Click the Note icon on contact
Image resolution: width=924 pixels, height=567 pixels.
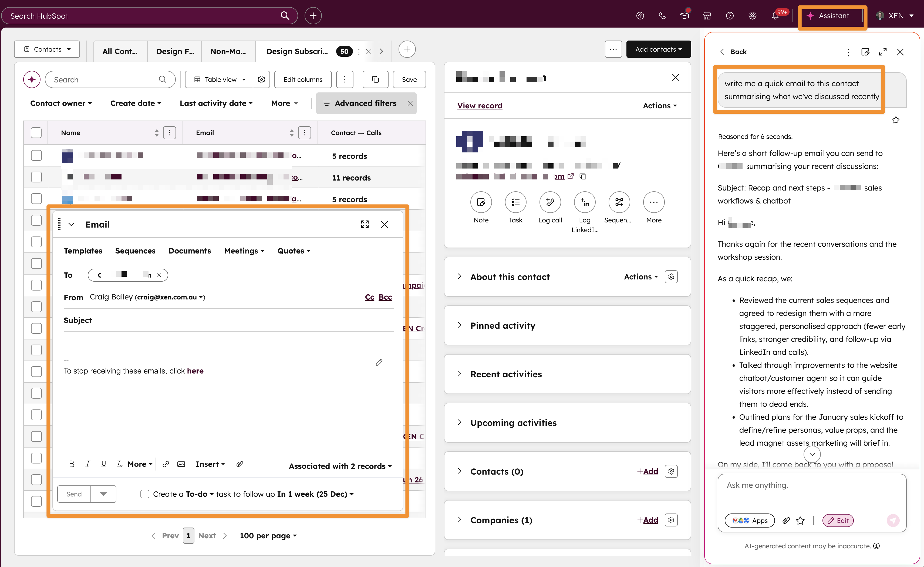481,202
